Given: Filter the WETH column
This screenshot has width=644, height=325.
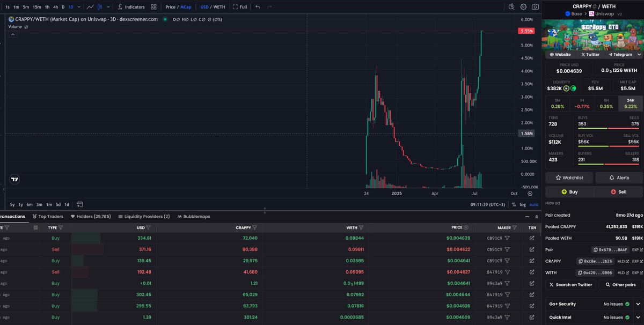Looking at the screenshot, I should click(x=361, y=227).
